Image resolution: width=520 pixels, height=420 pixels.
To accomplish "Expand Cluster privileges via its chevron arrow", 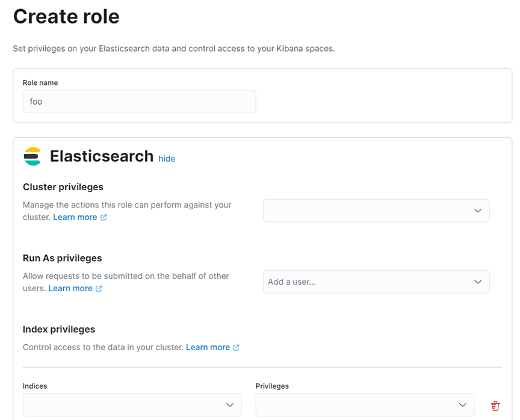I will coord(478,211).
